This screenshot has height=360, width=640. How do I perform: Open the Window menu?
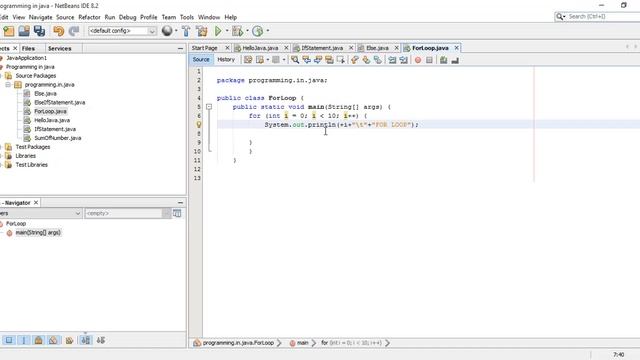(x=209, y=17)
